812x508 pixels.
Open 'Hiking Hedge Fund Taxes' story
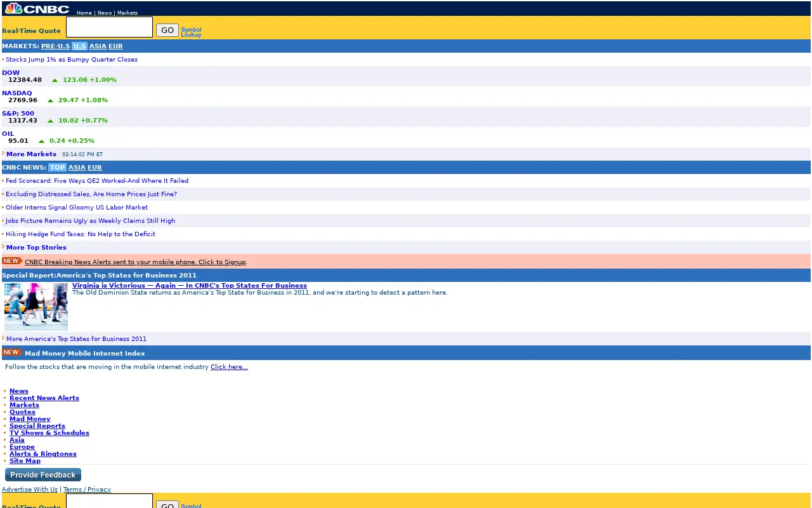(x=81, y=234)
